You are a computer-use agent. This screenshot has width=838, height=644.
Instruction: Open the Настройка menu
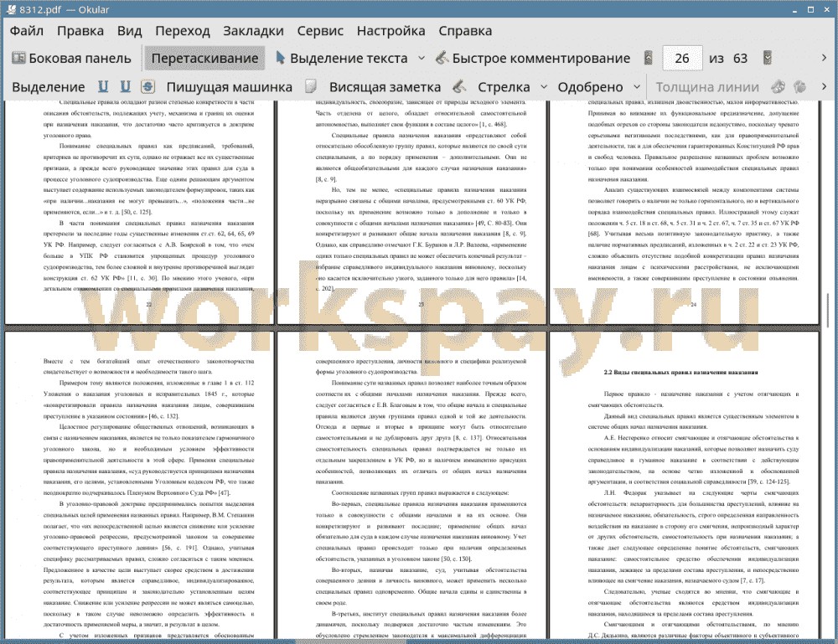point(391,31)
